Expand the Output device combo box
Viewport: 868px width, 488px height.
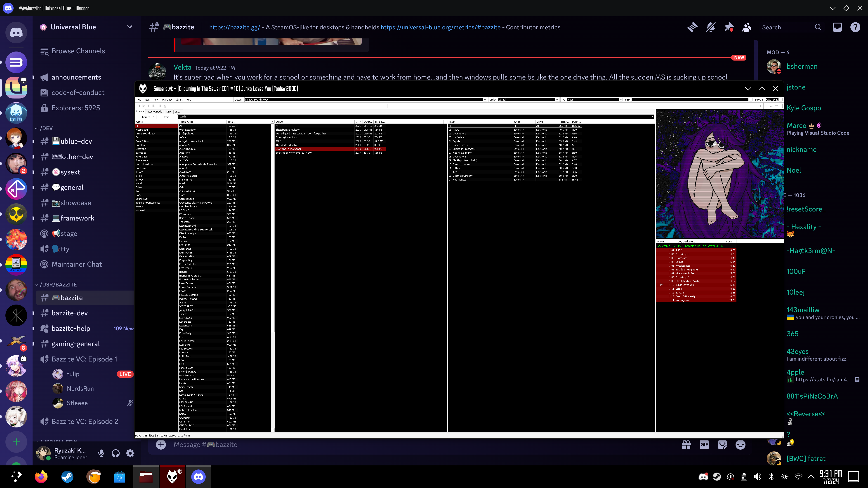click(485, 100)
